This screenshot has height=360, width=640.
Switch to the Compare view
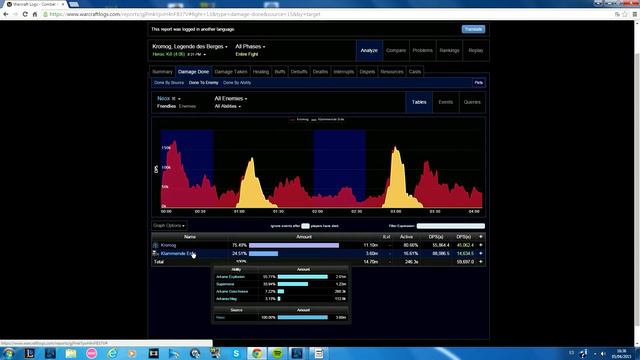coord(396,50)
